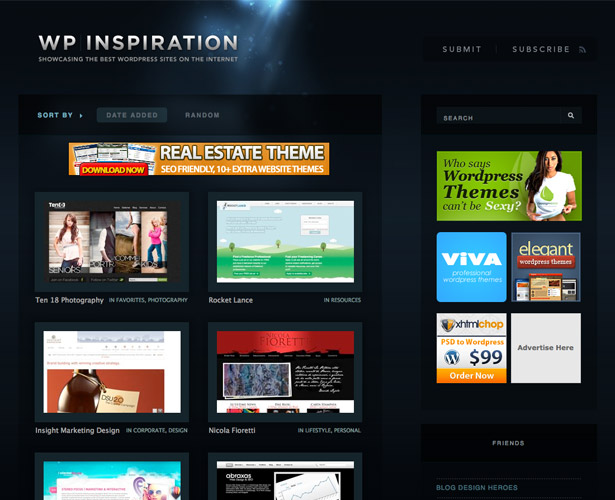
Task: Sort showcase by Date Added
Action: pyautogui.click(x=132, y=115)
